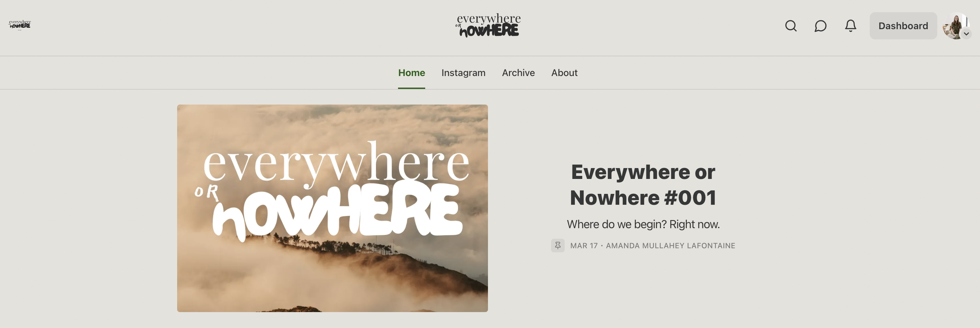The width and height of the screenshot is (980, 328).
Task: Click the MAR 17 post date
Action: coord(584,246)
